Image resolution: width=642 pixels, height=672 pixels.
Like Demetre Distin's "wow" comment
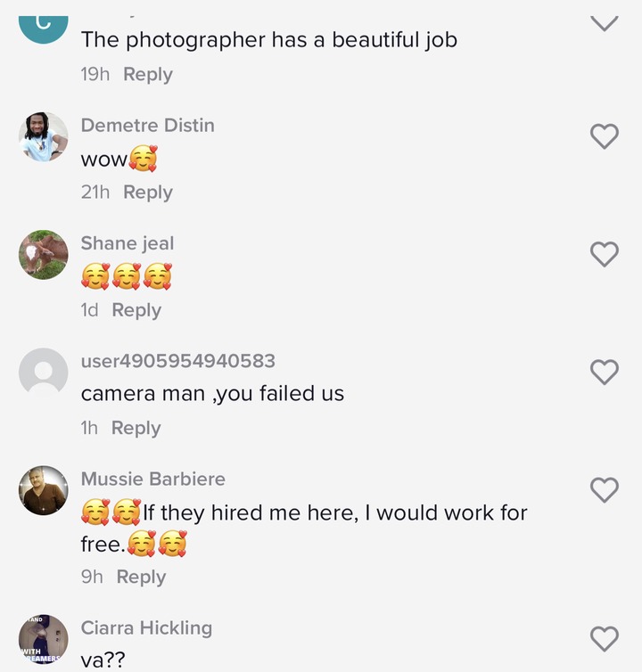pos(605,135)
